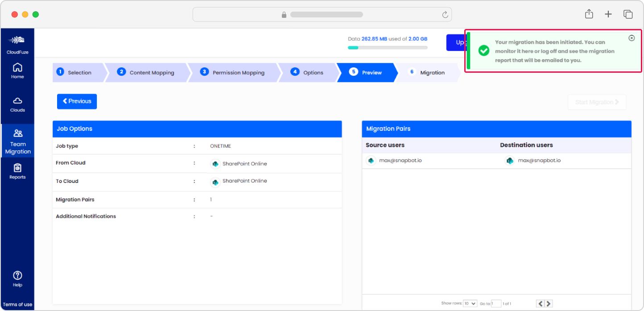Open the Clouds sidebar icon
The width and height of the screenshot is (644, 311).
point(17,101)
